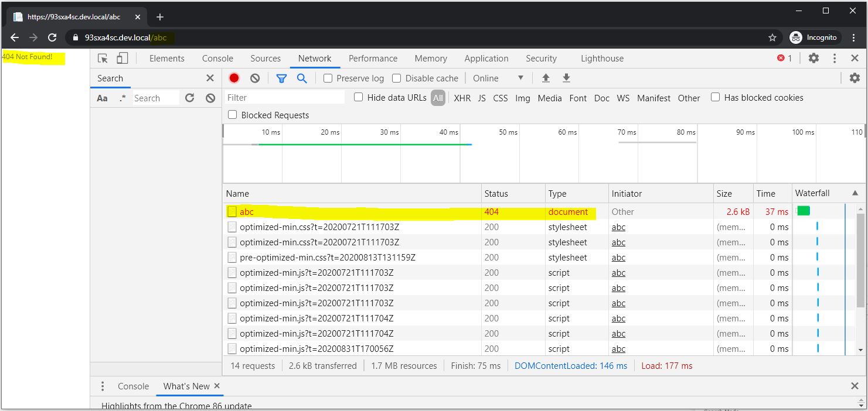868x411 pixels.
Task: Click the network search magnifier icon
Action: tap(302, 78)
